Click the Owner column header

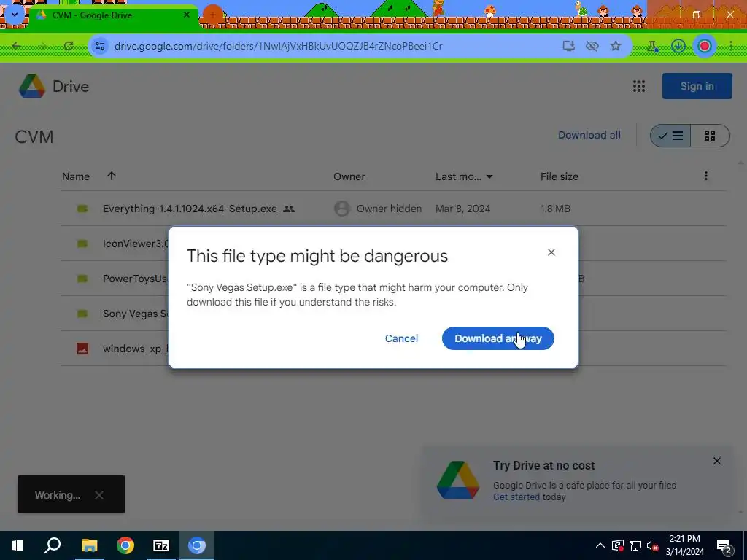pyautogui.click(x=349, y=176)
